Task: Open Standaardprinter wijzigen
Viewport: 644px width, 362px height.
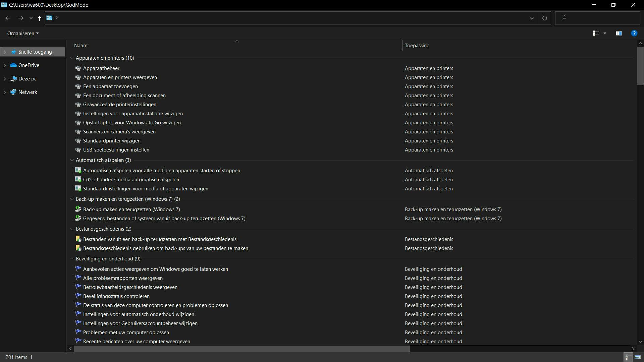Action: point(112,141)
